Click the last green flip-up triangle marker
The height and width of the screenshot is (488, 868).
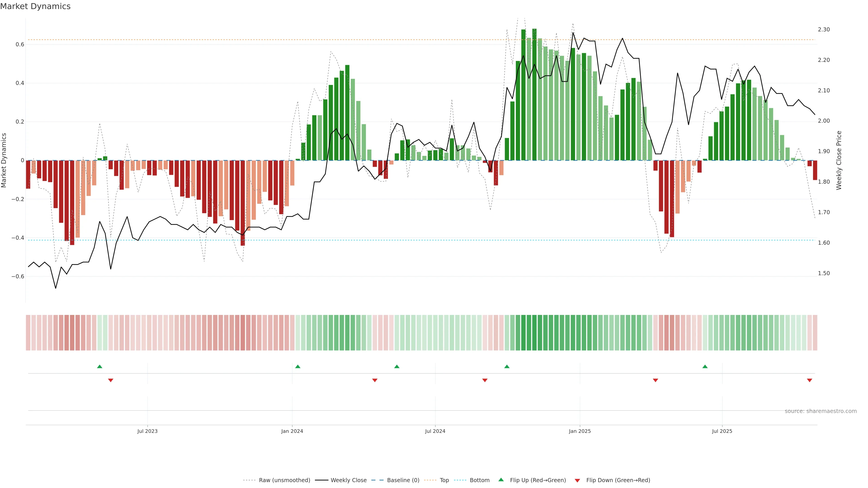pyautogui.click(x=705, y=366)
